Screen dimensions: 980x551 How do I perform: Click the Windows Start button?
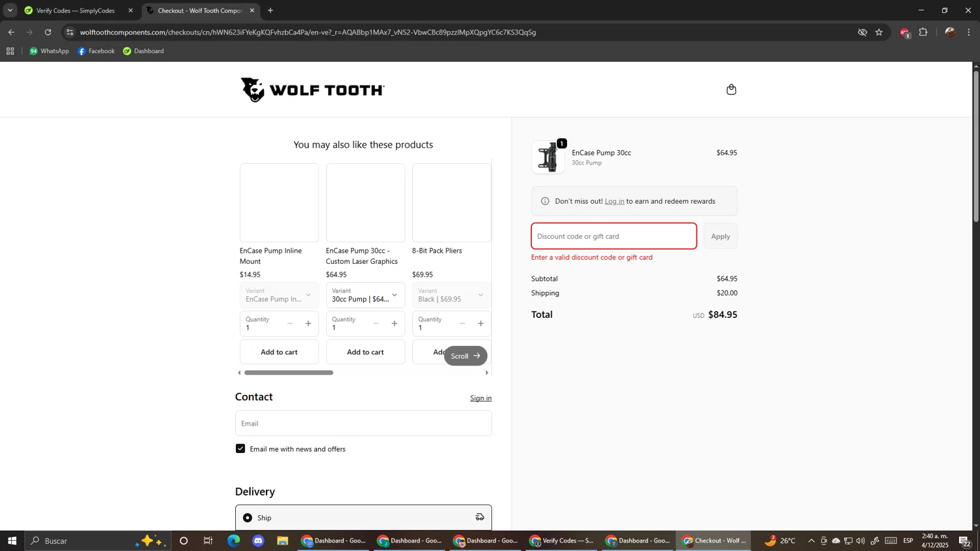tap(12, 541)
